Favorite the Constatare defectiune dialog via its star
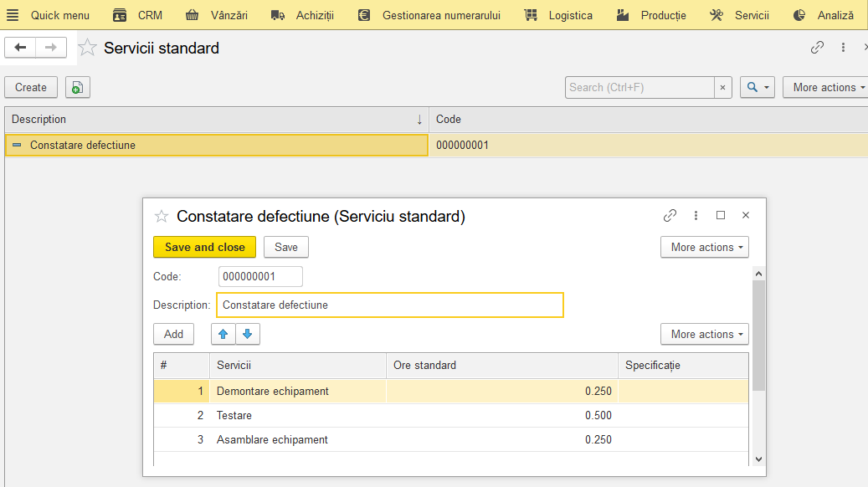The image size is (868, 487). coord(161,217)
